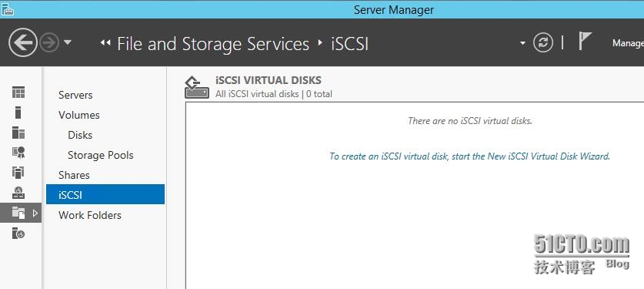Click the Back navigation arrow
The image size is (644, 289).
tap(22, 42)
